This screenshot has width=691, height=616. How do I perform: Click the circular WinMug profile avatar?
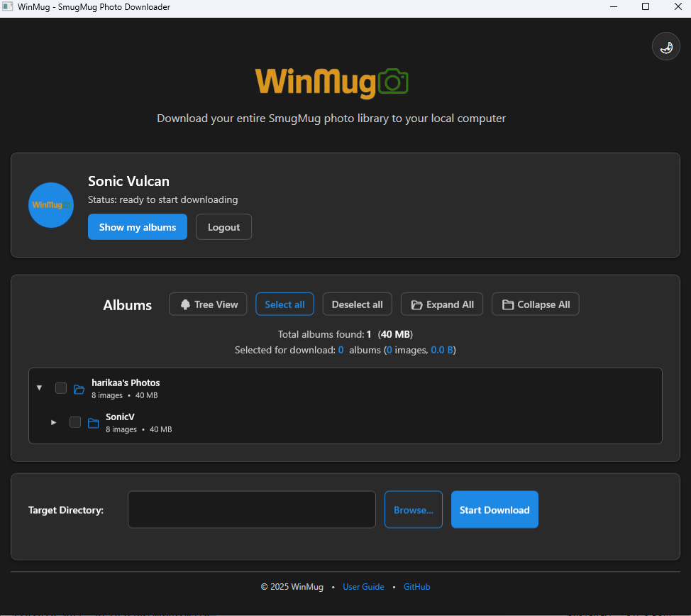[50, 204]
